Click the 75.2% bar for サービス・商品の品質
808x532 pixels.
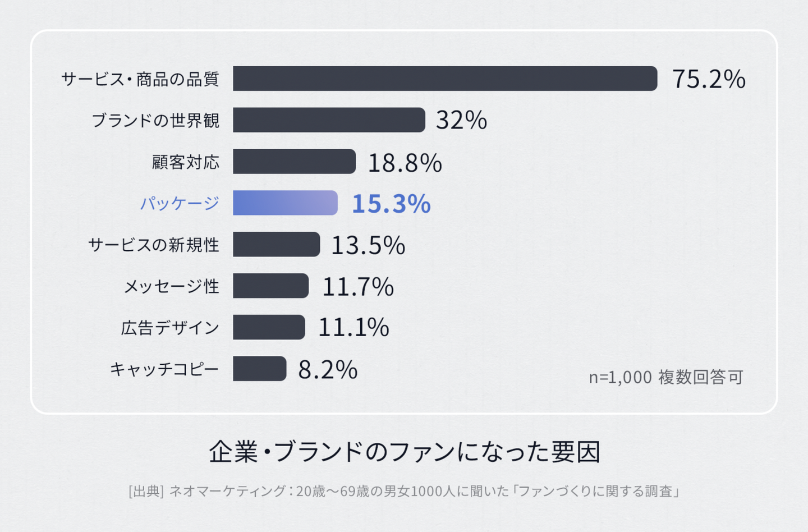click(445, 79)
